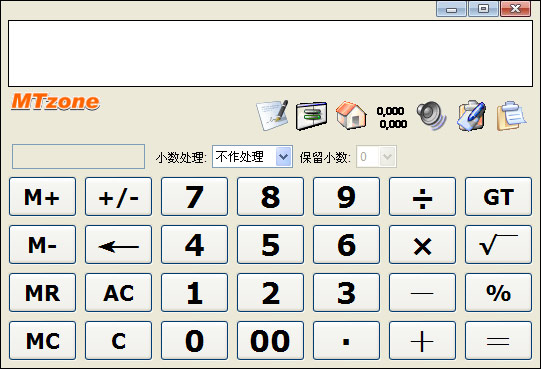Click digit 8 key
The width and height of the screenshot is (541, 369).
click(270, 197)
